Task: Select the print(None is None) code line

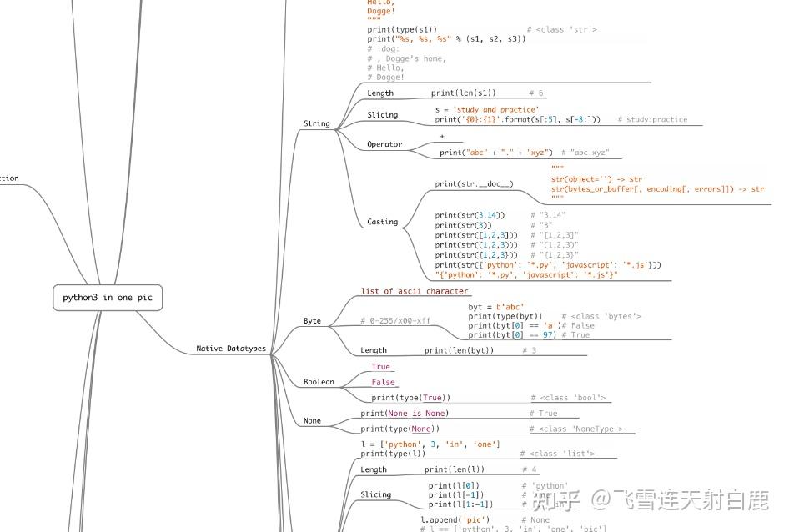Action: (x=406, y=413)
